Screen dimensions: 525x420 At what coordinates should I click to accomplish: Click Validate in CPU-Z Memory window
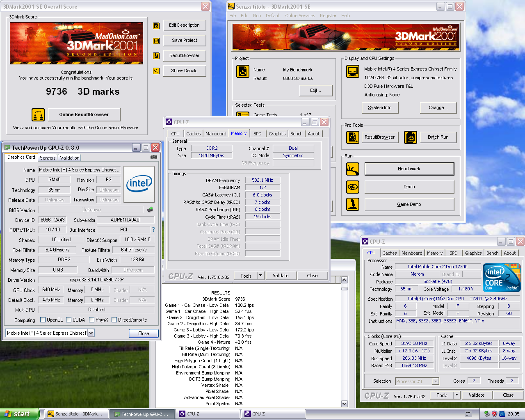pos(281,276)
